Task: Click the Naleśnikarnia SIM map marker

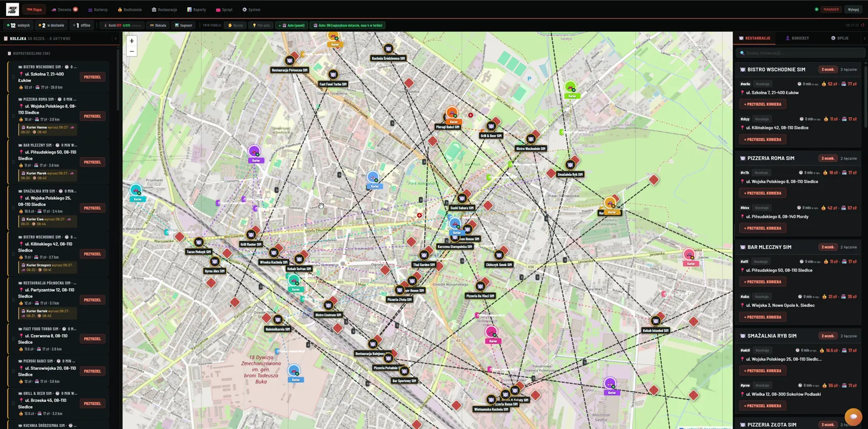Action: click(278, 320)
